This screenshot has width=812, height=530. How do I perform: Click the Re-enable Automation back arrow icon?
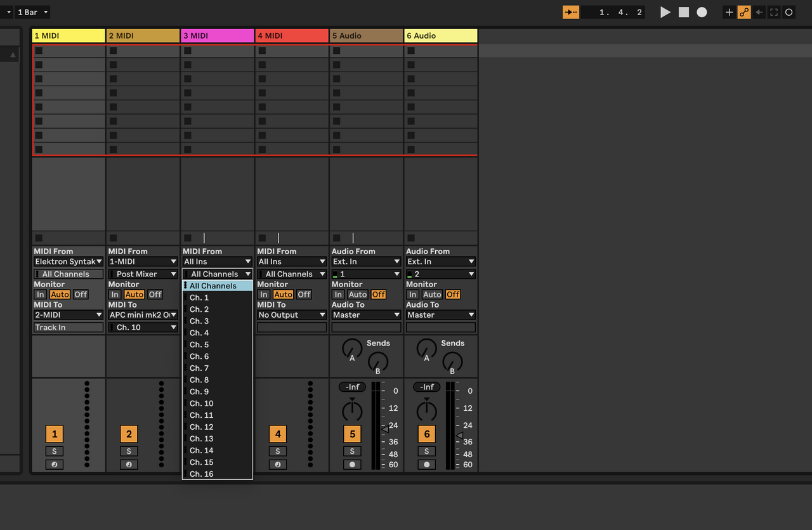tap(759, 12)
